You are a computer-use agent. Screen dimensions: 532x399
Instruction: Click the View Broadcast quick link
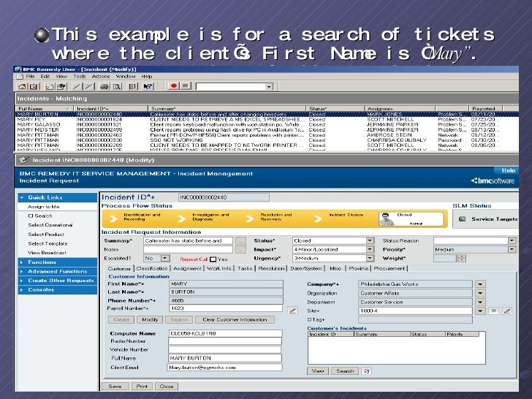pyautogui.click(x=47, y=253)
